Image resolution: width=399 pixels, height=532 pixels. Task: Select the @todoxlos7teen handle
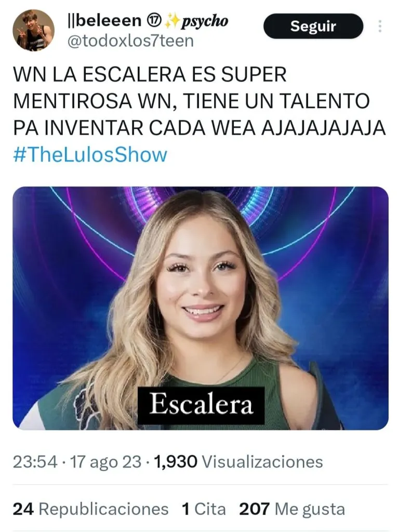(x=130, y=41)
